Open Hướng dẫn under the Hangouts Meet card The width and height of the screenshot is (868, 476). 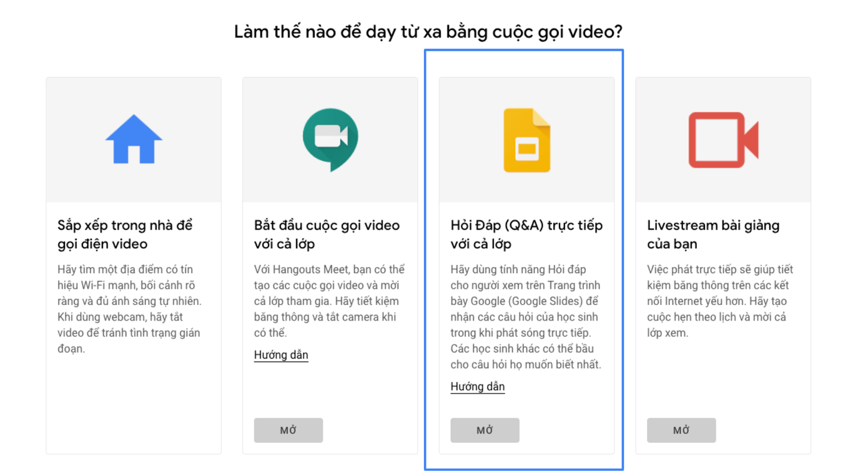click(281, 354)
